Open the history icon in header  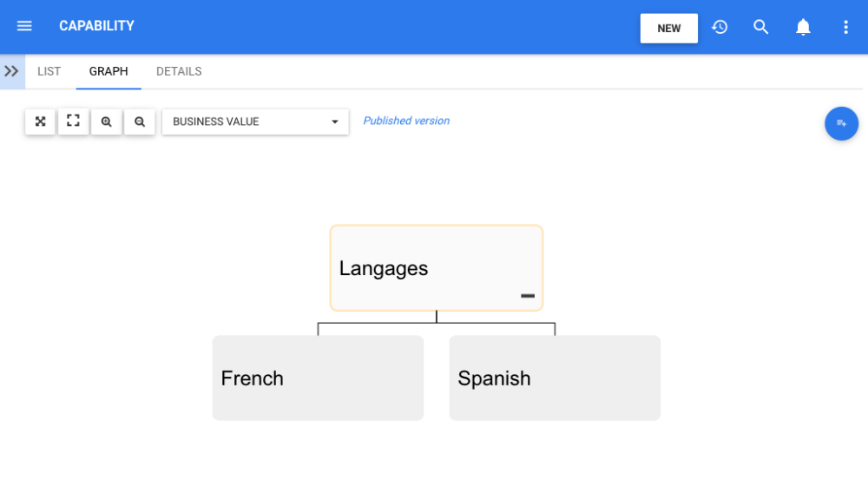click(720, 27)
